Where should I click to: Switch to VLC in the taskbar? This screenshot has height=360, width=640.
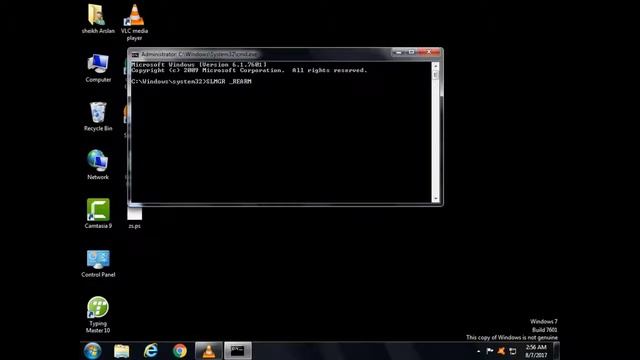point(209,351)
